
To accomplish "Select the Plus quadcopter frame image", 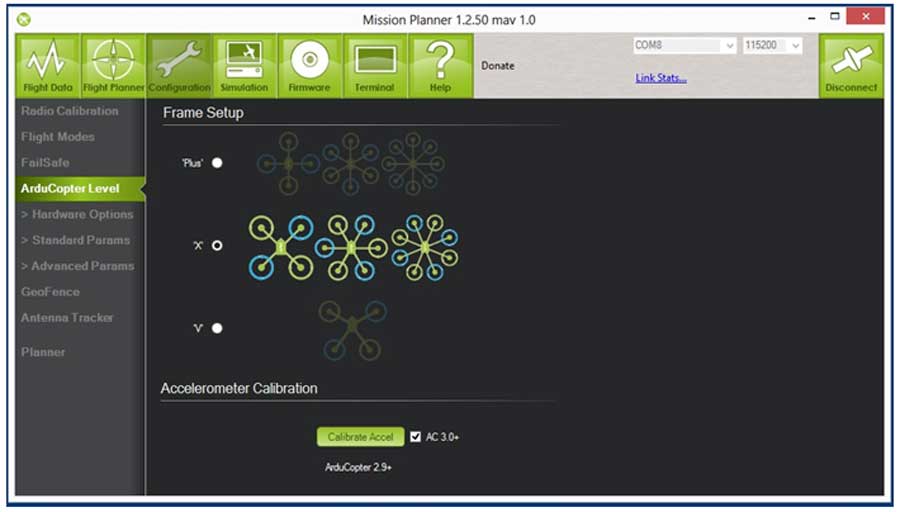I will click(288, 164).
